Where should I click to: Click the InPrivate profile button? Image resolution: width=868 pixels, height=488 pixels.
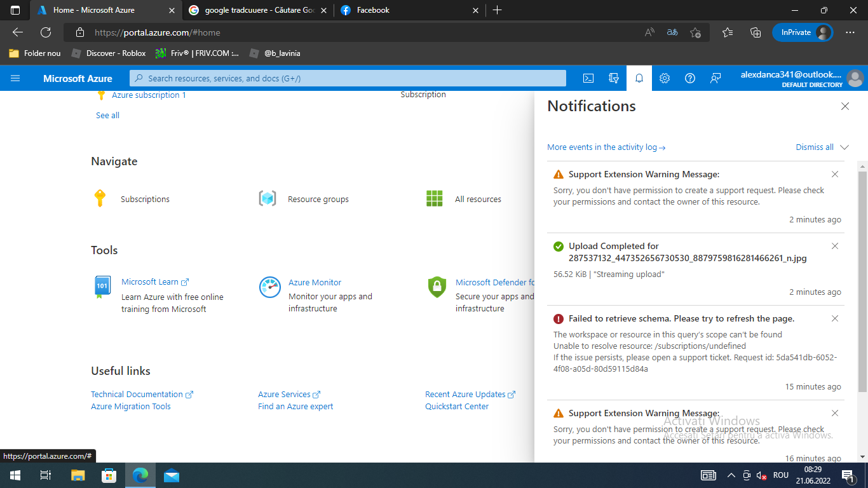(x=803, y=32)
